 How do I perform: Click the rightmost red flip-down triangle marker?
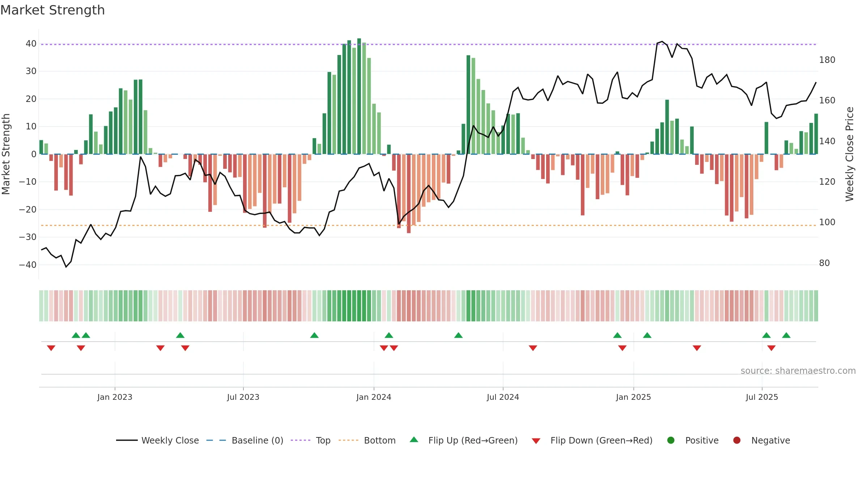[771, 348]
